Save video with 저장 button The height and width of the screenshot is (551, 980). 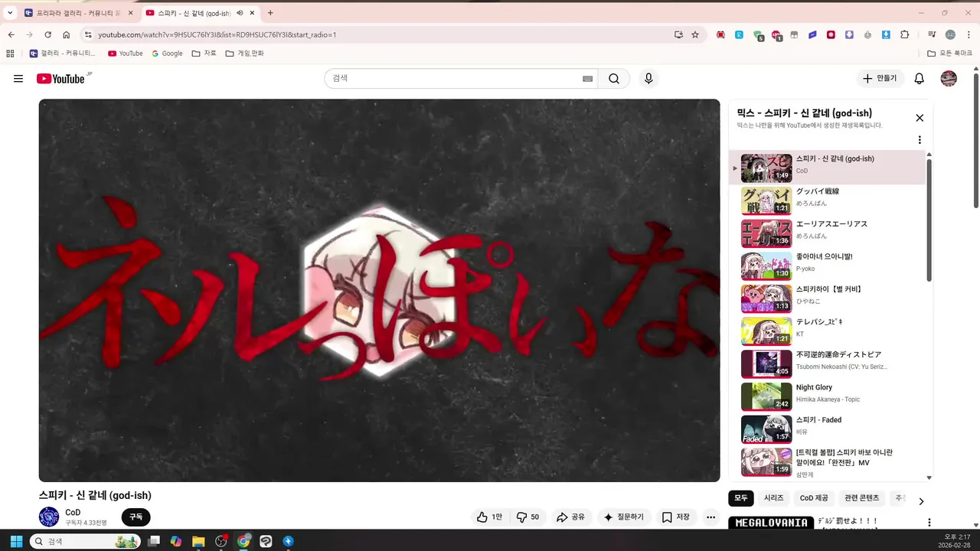(x=676, y=517)
